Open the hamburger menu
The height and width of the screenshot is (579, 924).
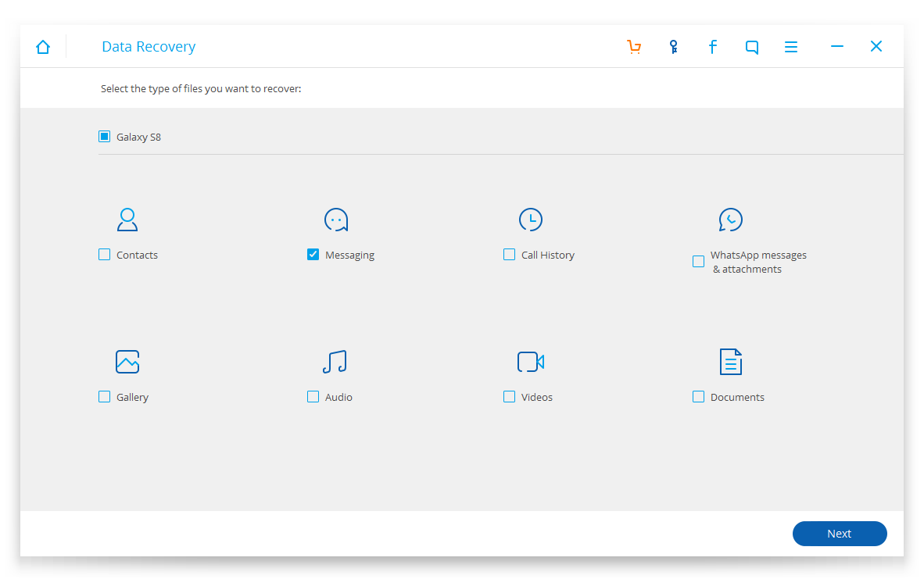pos(791,47)
